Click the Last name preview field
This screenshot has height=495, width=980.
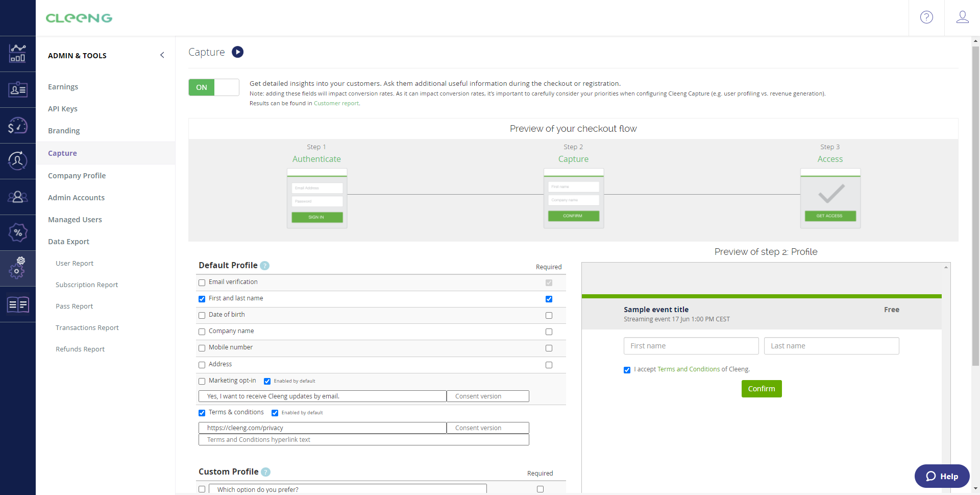[x=831, y=346]
